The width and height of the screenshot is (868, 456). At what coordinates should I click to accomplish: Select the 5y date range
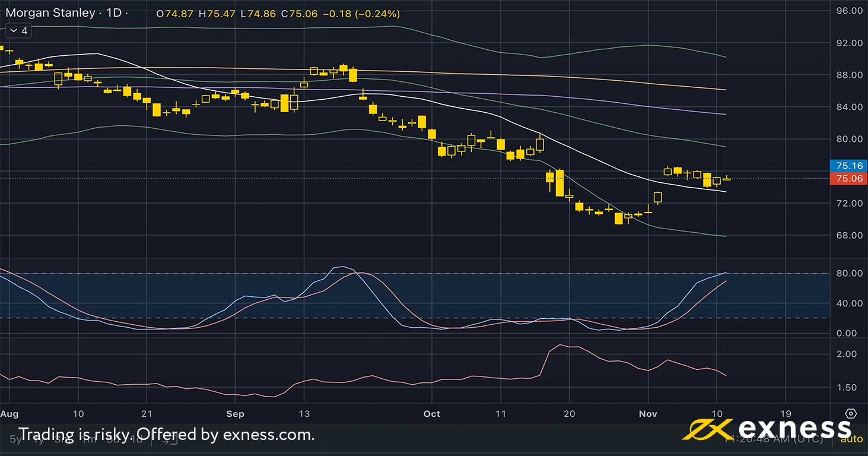pos(15,440)
